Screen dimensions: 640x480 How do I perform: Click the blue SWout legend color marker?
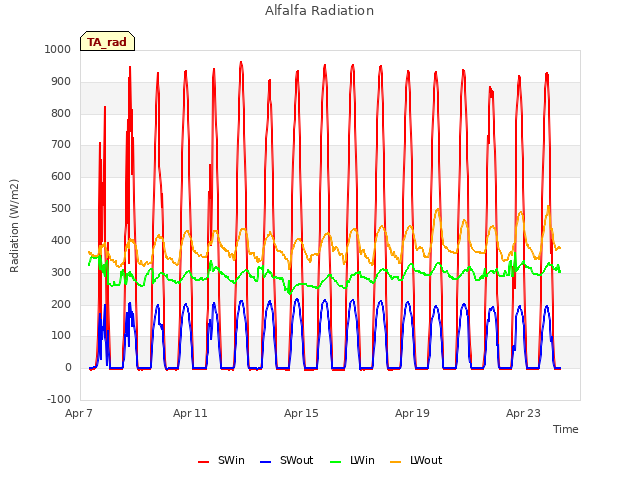[x=265, y=462]
